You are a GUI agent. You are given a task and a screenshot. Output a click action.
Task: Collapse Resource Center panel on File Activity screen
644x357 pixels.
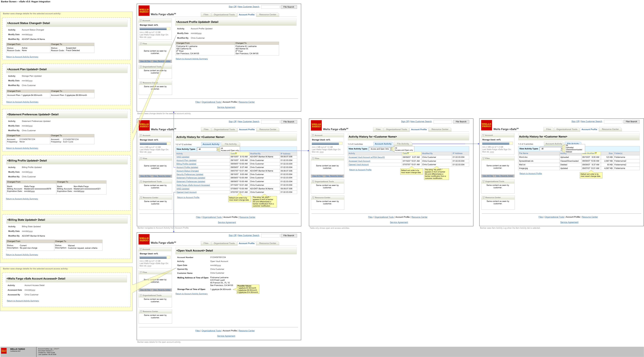[483, 198]
